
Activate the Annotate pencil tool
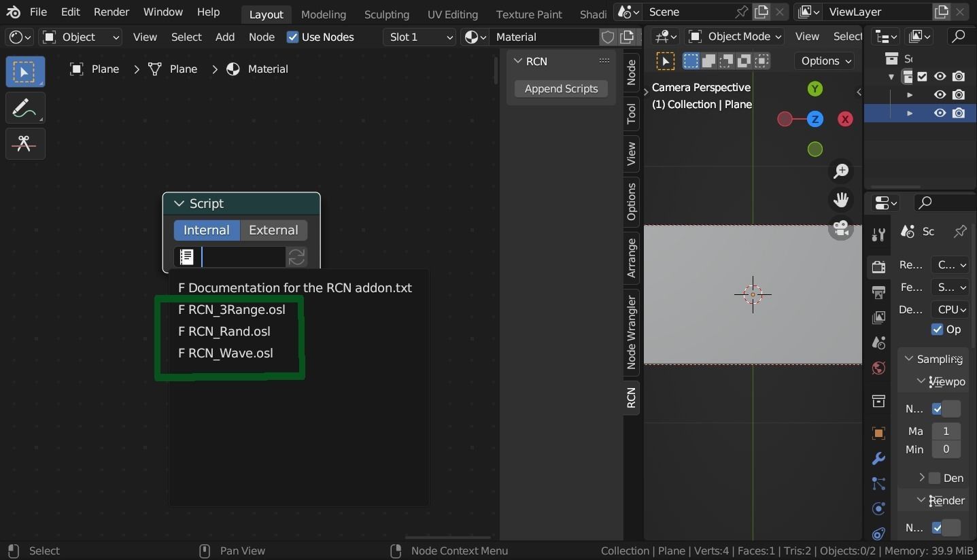click(25, 108)
